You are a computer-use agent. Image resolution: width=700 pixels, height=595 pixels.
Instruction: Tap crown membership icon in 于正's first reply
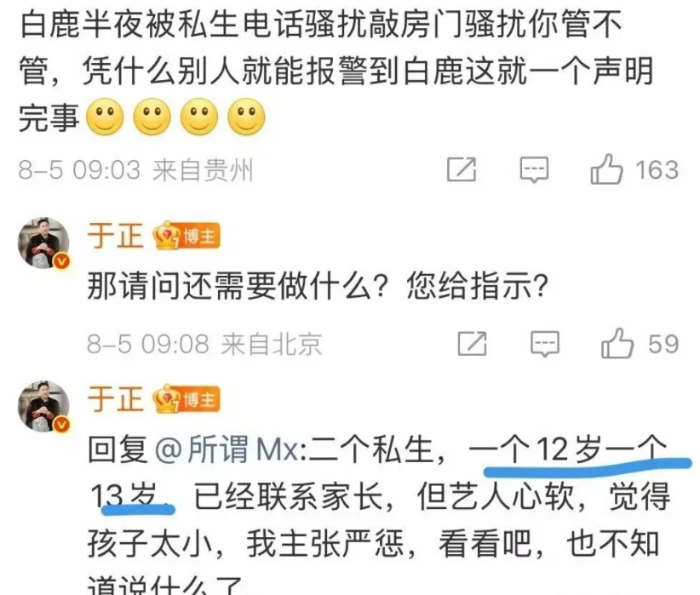pyautogui.click(x=166, y=236)
